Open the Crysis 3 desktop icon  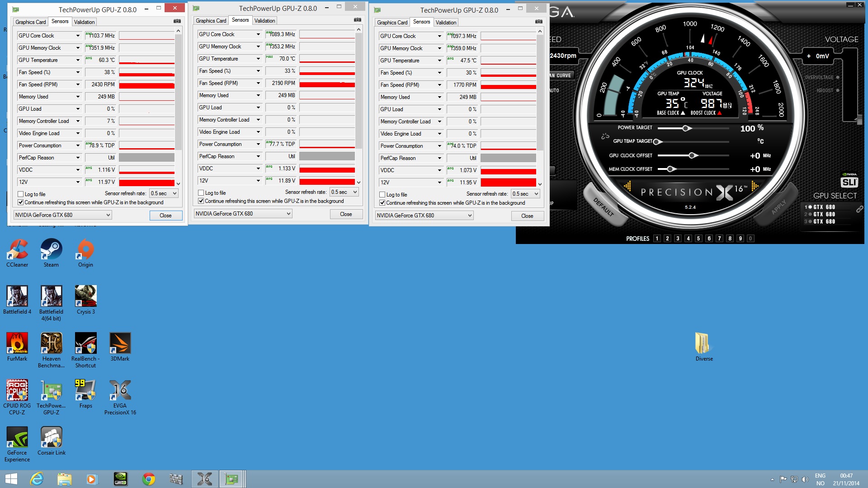(x=85, y=300)
